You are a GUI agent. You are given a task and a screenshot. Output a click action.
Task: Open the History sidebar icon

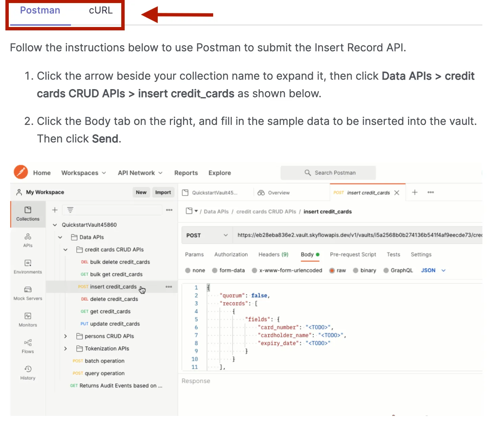28,372
